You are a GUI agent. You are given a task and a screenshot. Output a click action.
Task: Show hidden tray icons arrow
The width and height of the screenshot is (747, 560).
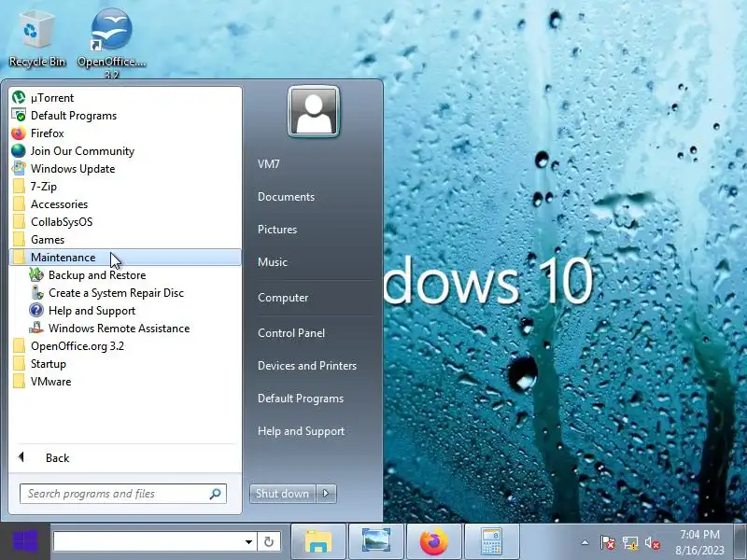point(585,542)
